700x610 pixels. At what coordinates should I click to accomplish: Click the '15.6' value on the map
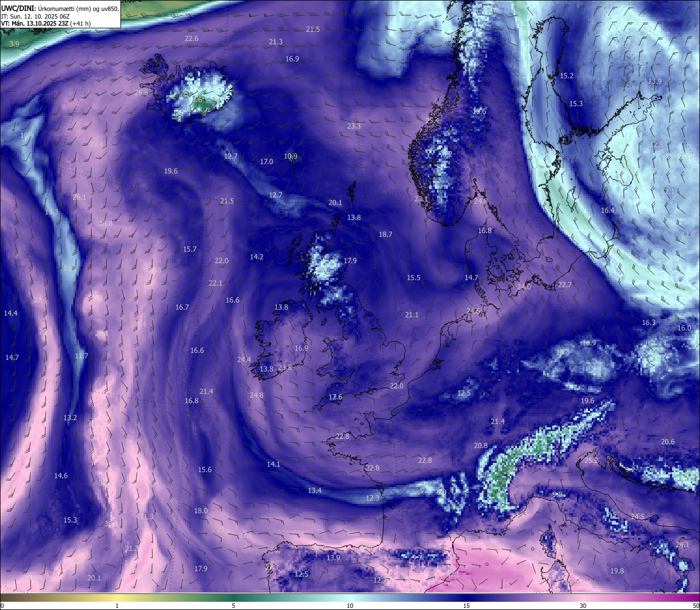(x=205, y=469)
